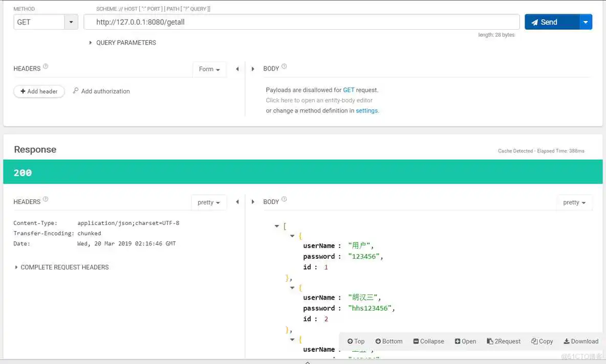
Task: Click Add header
Action: point(39,91)
